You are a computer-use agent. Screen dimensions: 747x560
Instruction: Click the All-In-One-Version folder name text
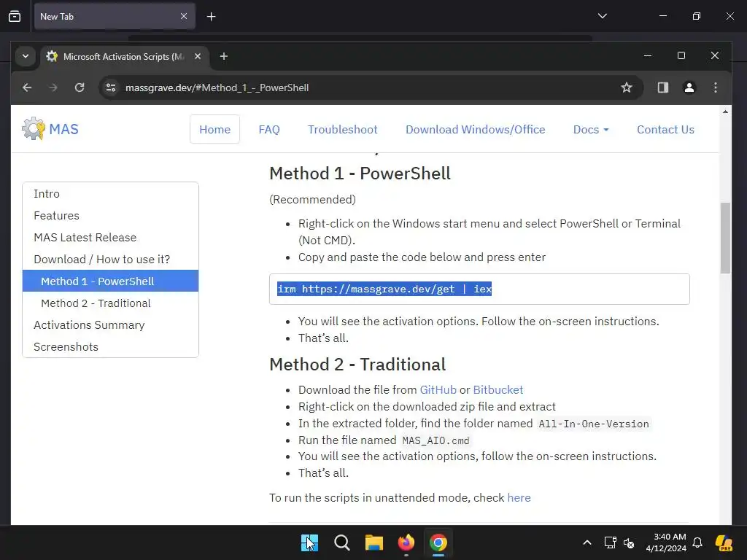pyautogui.click(x=594, y=424)
